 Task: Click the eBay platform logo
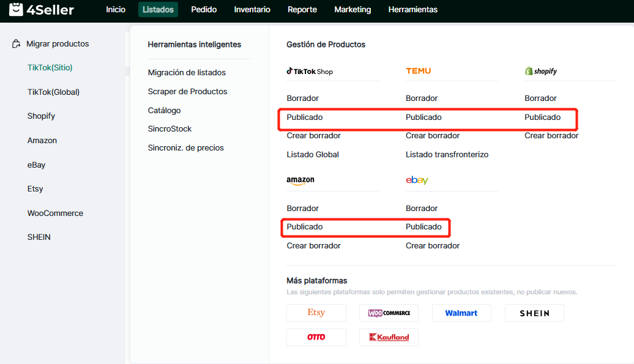417,180
